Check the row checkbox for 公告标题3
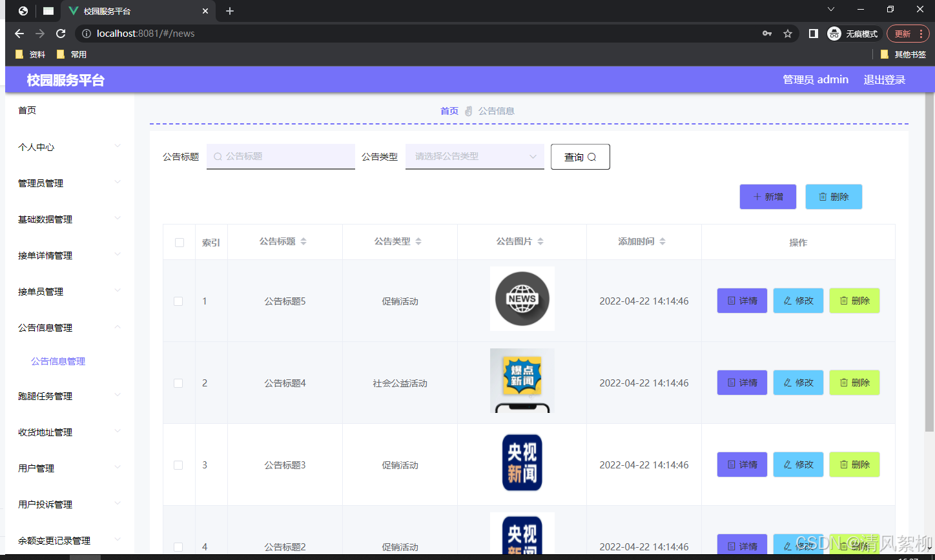This screenshot has height=560, width=935. pyautogui.click(x=178, y=465)
